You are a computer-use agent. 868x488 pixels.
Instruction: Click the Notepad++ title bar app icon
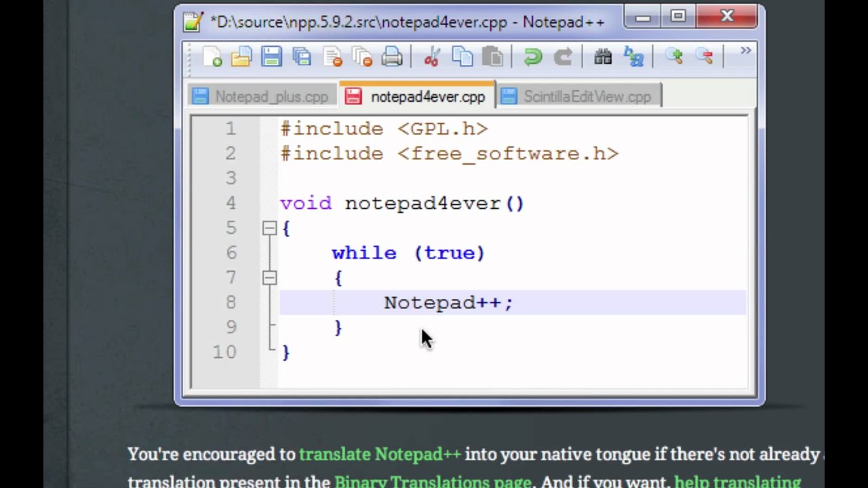tap(193, 22)
